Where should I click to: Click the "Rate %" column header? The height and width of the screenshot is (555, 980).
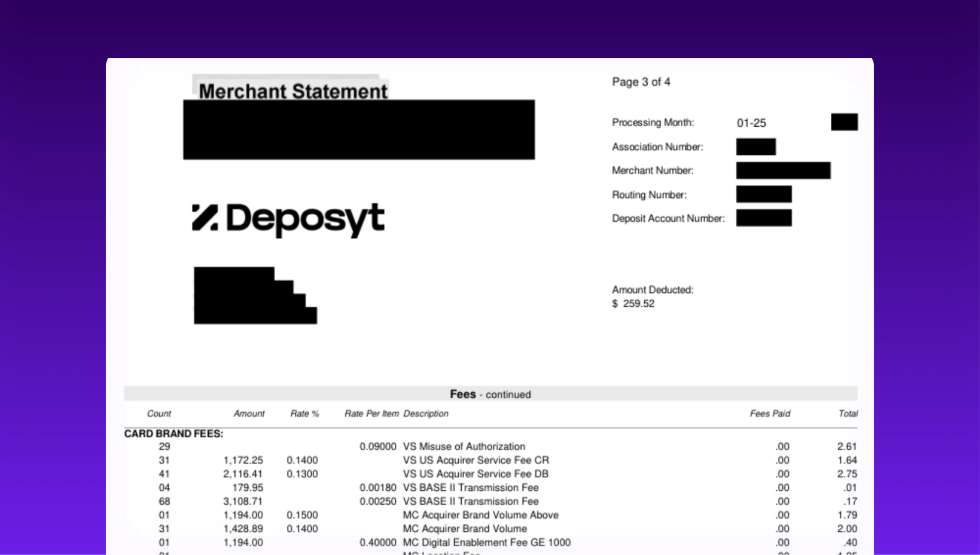304,413
